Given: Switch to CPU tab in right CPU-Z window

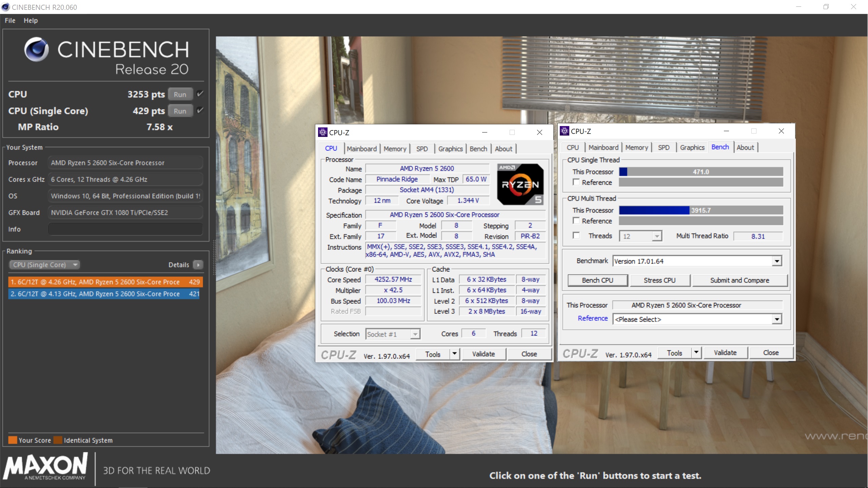Looking at the screenshot, I should tap(572, 147).
